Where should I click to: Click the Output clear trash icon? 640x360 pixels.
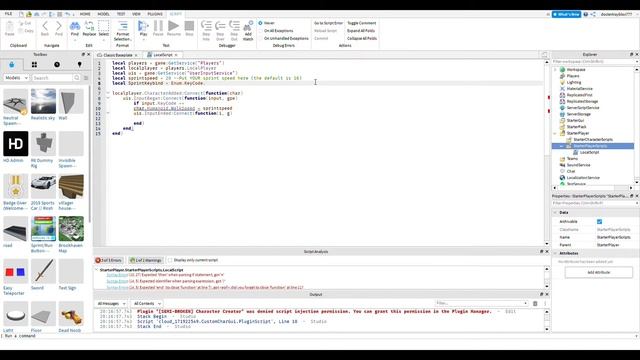coord(535,303)
